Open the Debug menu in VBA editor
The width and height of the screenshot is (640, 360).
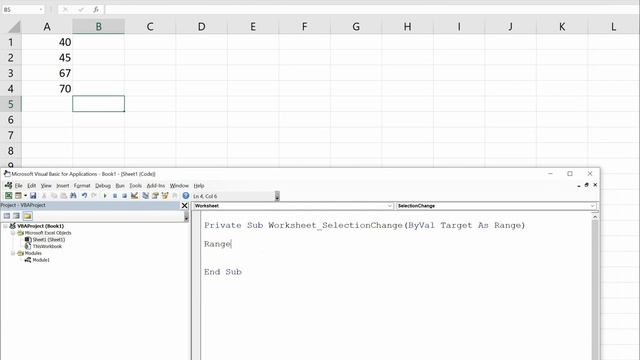click(x=103, y=186)
